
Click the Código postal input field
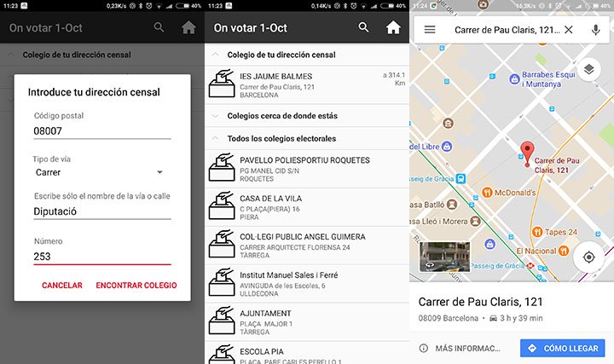click(101, 131)
